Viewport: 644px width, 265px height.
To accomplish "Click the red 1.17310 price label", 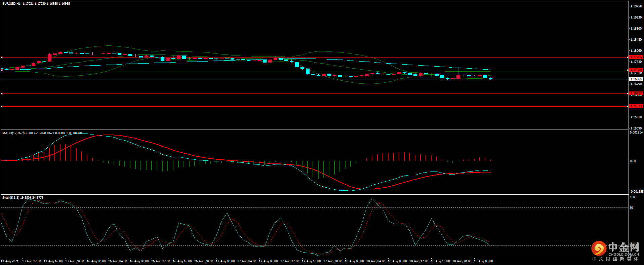I will [636, 70].
